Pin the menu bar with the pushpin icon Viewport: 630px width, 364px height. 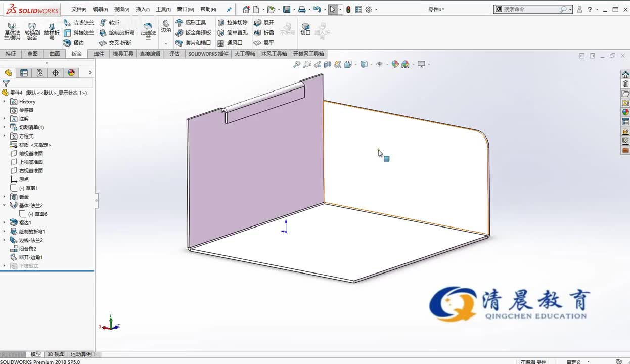coord(229,9)
